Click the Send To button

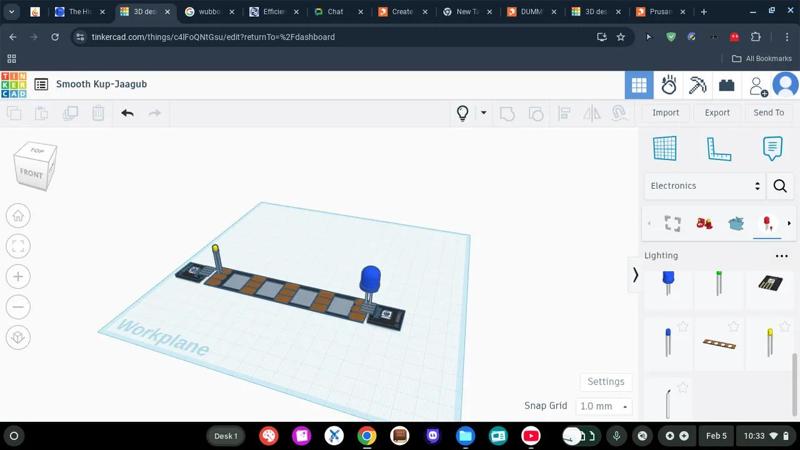[x=768, y=113]
